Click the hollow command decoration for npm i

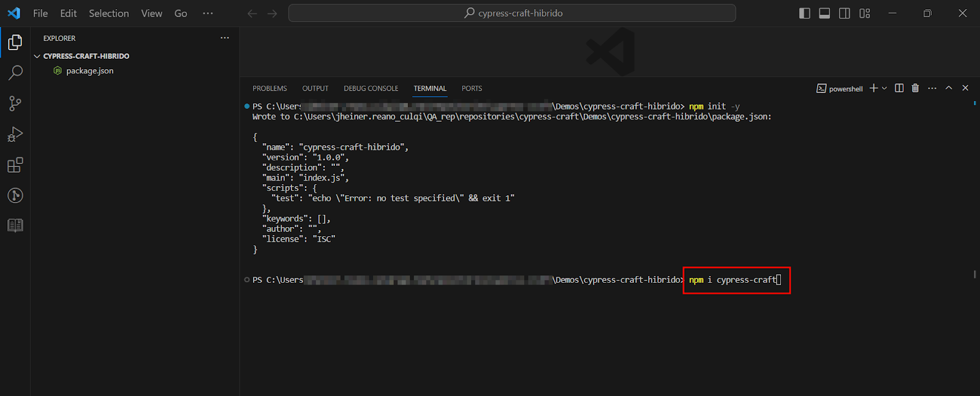[247, 280]
